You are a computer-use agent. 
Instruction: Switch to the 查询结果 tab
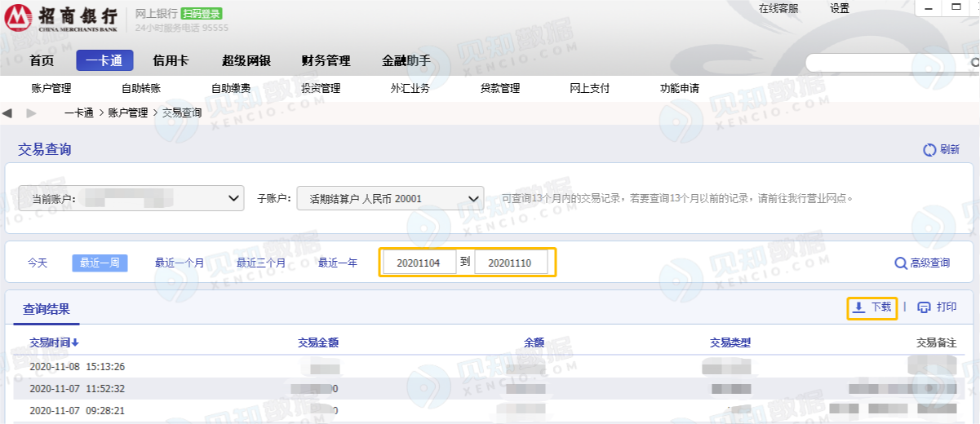[47, 309]
